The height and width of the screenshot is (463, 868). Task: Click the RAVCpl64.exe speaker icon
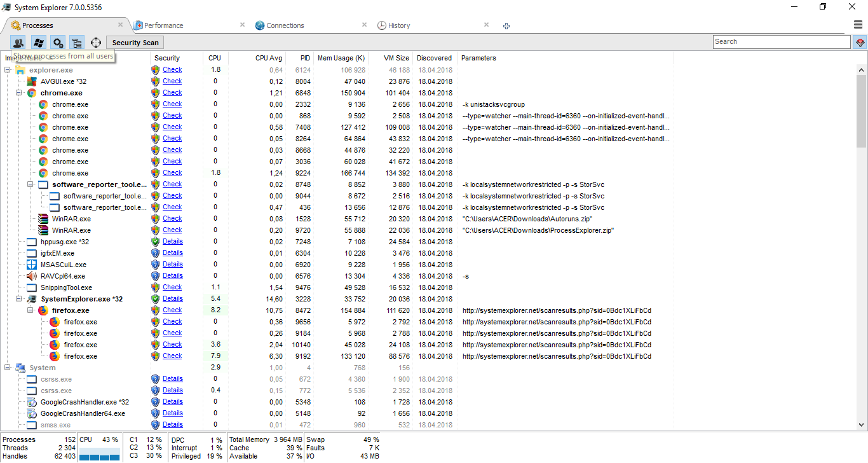32,276
